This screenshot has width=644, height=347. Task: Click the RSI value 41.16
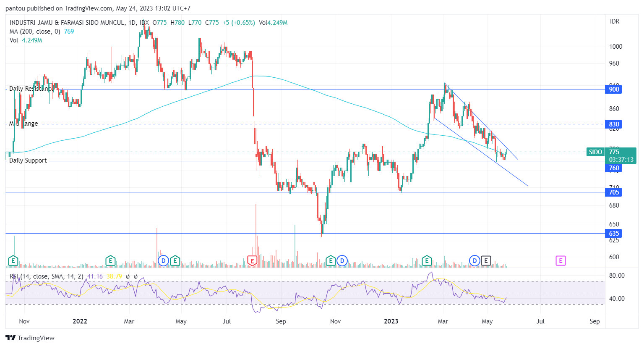tap(95, 276)
